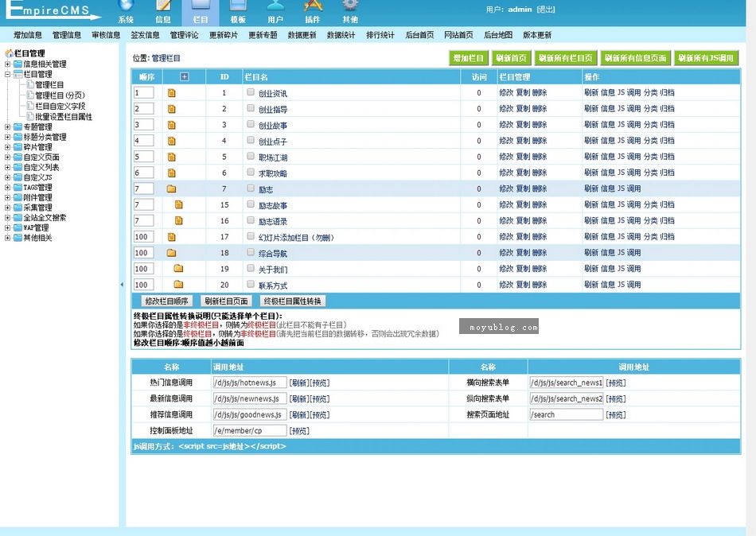Click the 热门信息调用 address field
The image size is (756, 536).
pyautogui.click(x=250, y=383)
